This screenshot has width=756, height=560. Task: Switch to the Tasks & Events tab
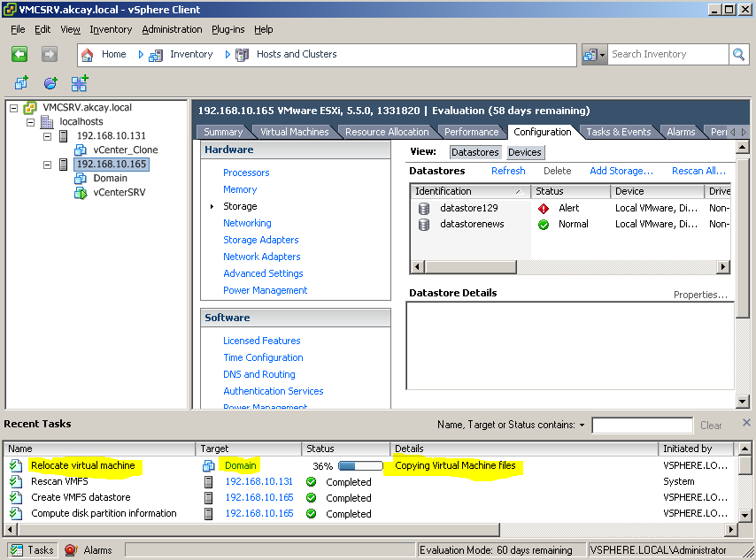tap(619, 132)
